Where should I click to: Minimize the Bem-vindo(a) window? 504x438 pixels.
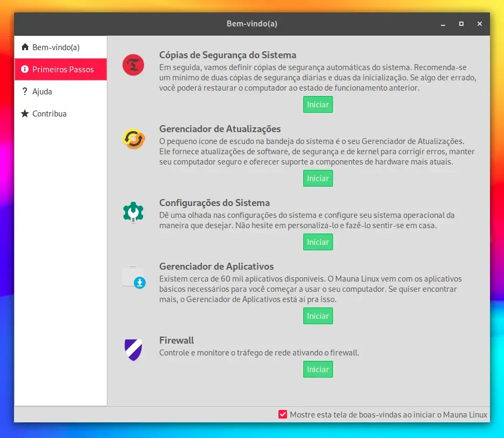(443, 24)
